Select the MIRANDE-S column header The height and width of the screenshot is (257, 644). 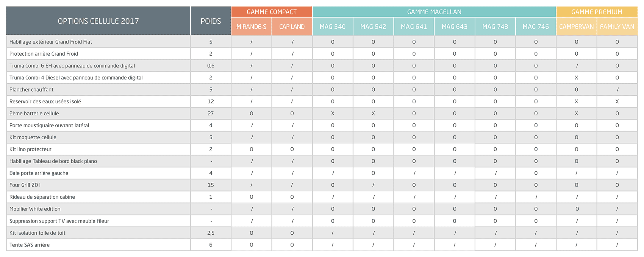click(x=251, y=26)
